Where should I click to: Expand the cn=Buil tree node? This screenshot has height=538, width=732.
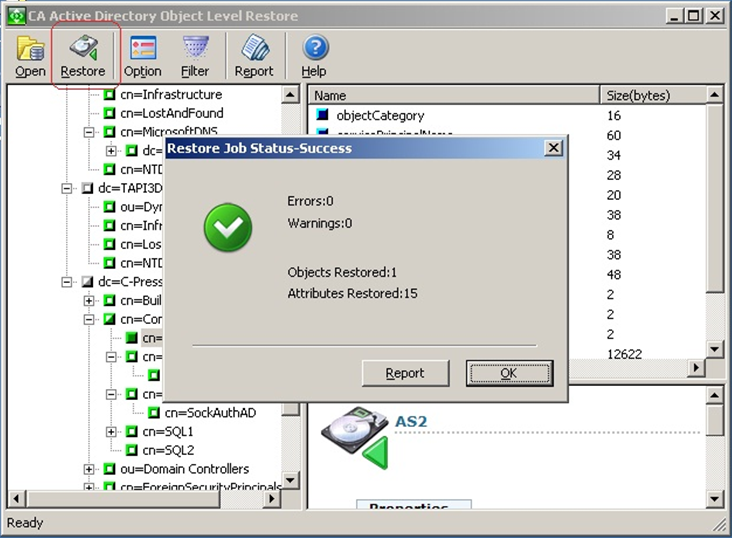[x=89, y=300]
